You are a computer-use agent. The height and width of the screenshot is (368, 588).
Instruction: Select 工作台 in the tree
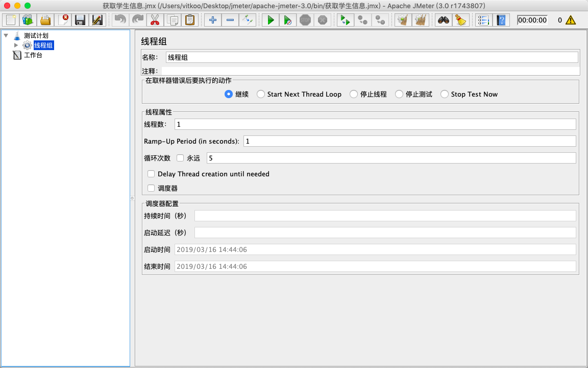33,55
